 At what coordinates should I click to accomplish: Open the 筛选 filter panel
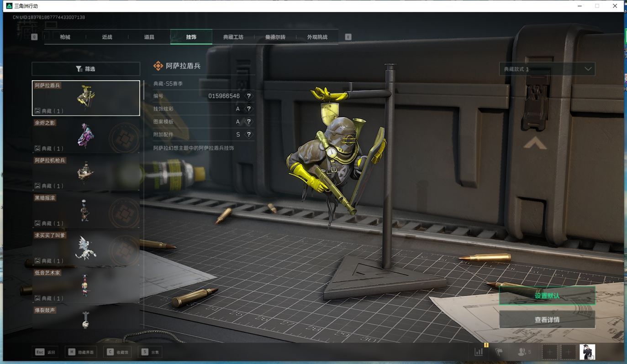(86, 69)
